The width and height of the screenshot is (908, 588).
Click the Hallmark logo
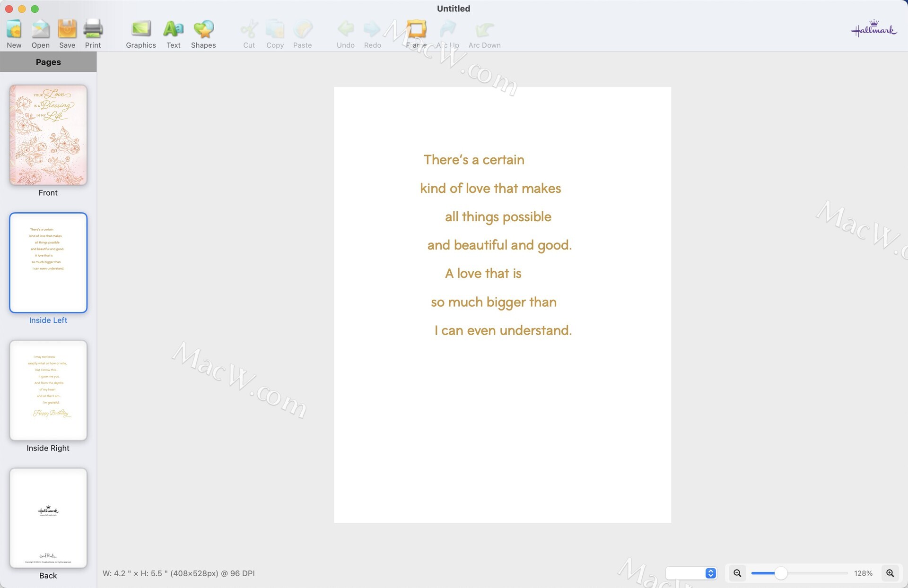click(873, 30)
